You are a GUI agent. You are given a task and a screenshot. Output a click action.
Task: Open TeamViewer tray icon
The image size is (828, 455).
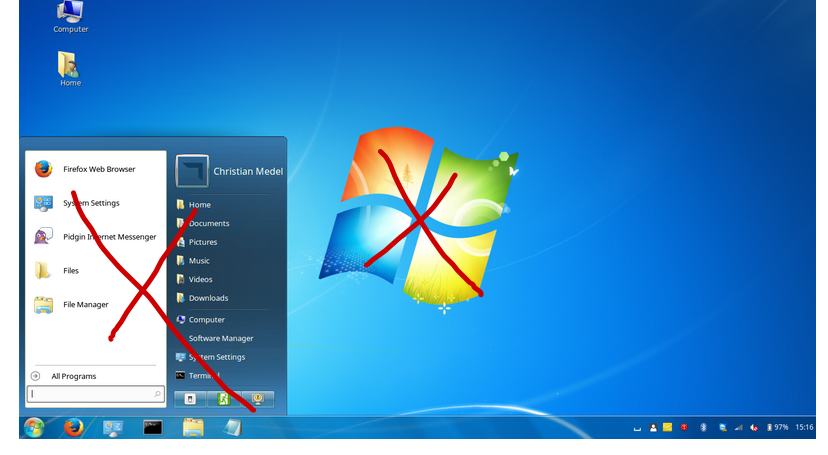[722, 428]
